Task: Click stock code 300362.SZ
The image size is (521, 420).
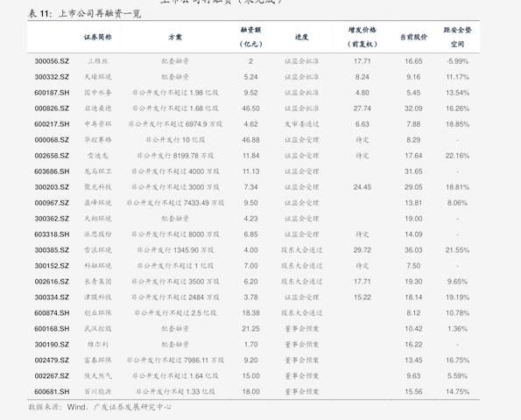Action: pyautogui.click(x=52, y=219)
